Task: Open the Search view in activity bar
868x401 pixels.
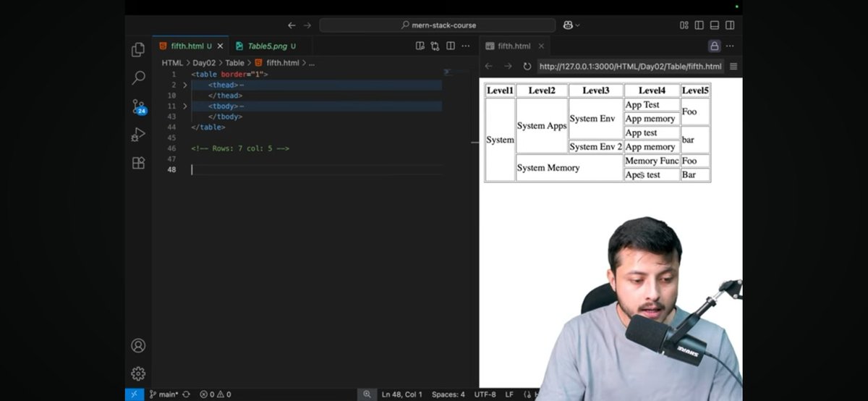Action: click(138, 77)
